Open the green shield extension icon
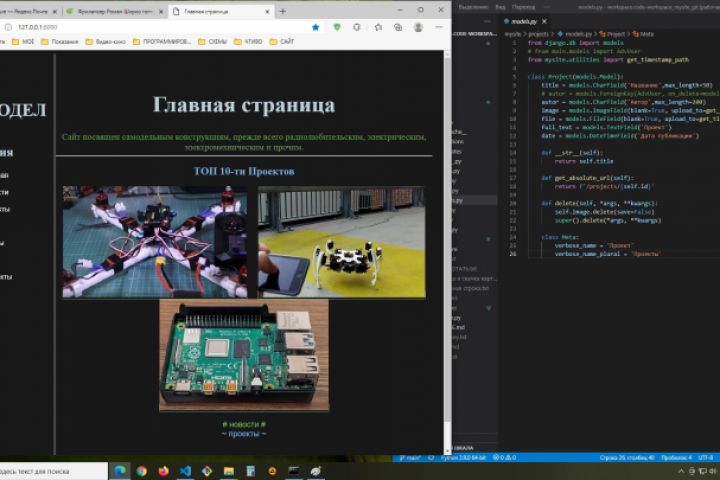This screenshot has width=720, height=480. (x=337, y=27)
